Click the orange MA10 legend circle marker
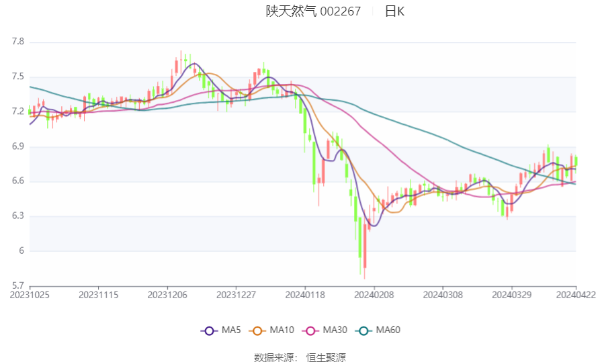 pos(257,330)
